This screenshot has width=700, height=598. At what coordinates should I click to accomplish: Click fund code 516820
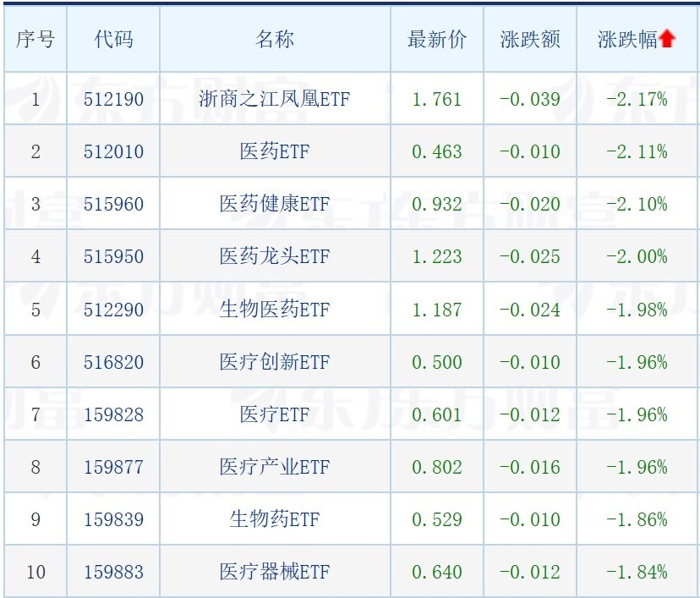pos(113,362)
